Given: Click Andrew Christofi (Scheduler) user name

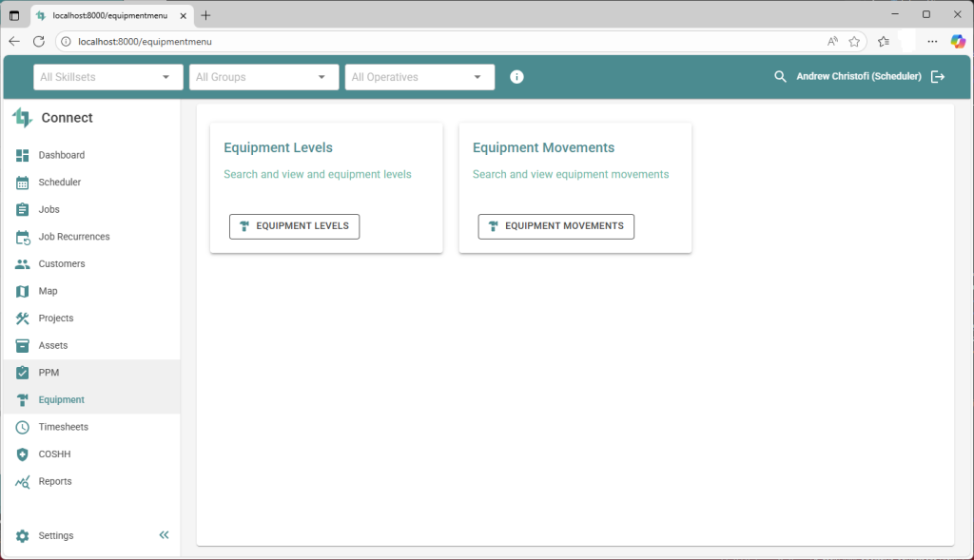Looking at the screenshot, I should point(859,76).
